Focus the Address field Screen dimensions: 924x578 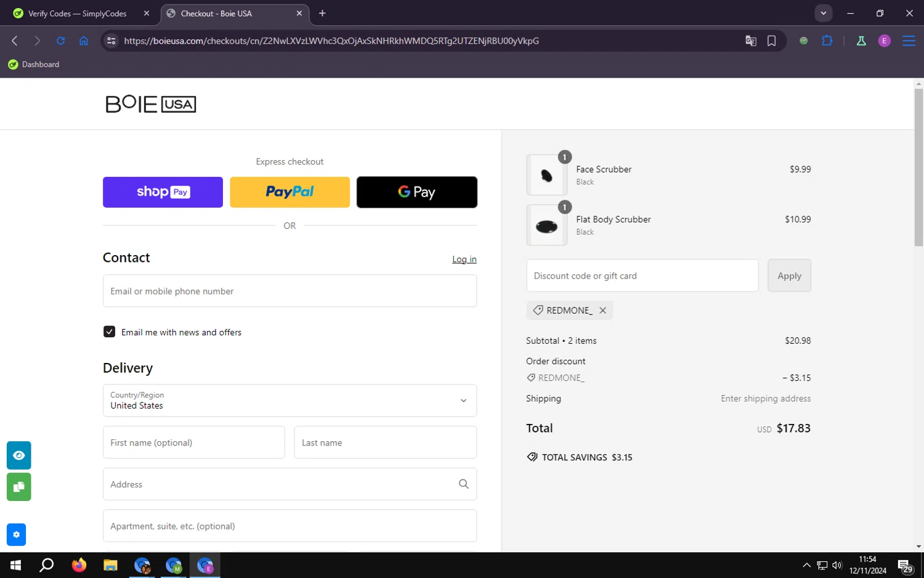[x=290, y=484]
